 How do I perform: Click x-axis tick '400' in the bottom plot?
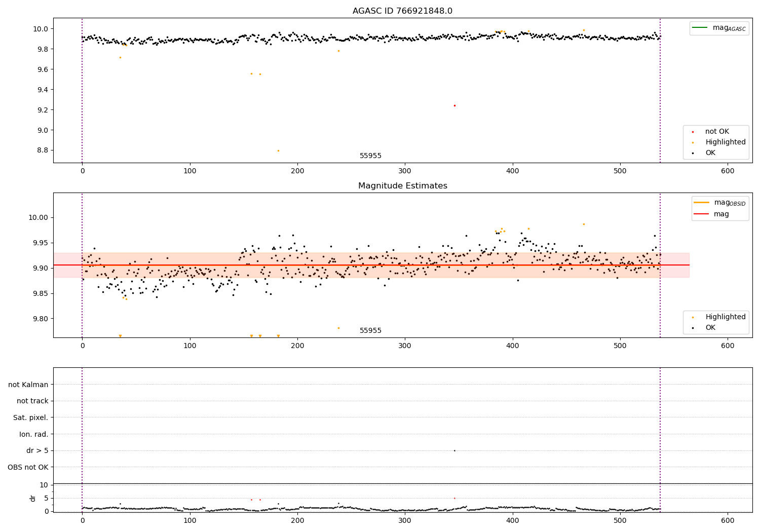513,520
